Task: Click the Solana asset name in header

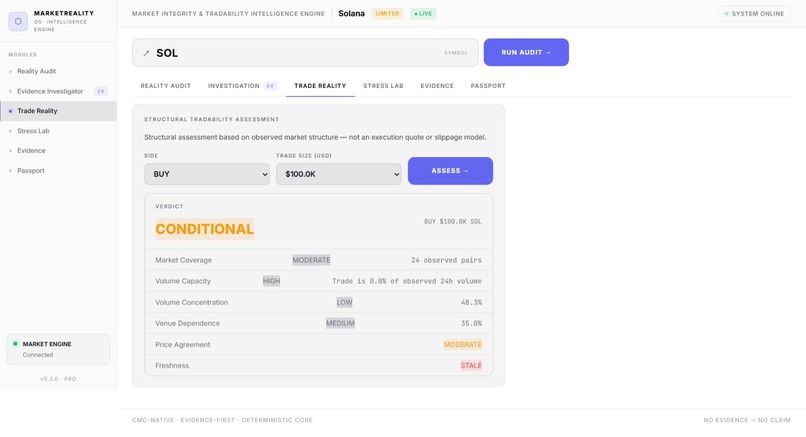Action: click(352, 13)
